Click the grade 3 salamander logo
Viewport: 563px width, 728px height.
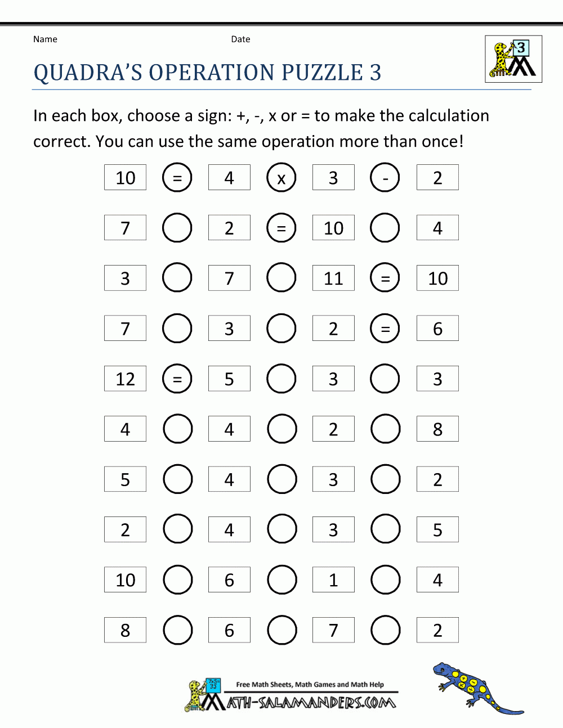tap(513, 59)
